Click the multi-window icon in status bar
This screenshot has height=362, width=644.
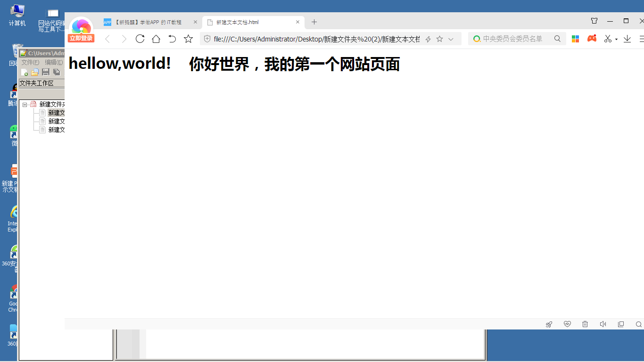621,324
